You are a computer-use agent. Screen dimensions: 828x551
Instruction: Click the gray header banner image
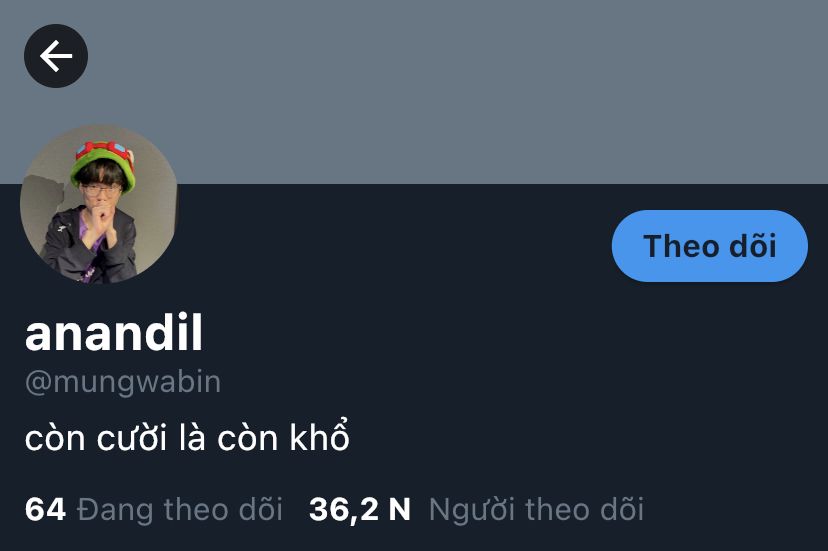[x=414, y=92]
